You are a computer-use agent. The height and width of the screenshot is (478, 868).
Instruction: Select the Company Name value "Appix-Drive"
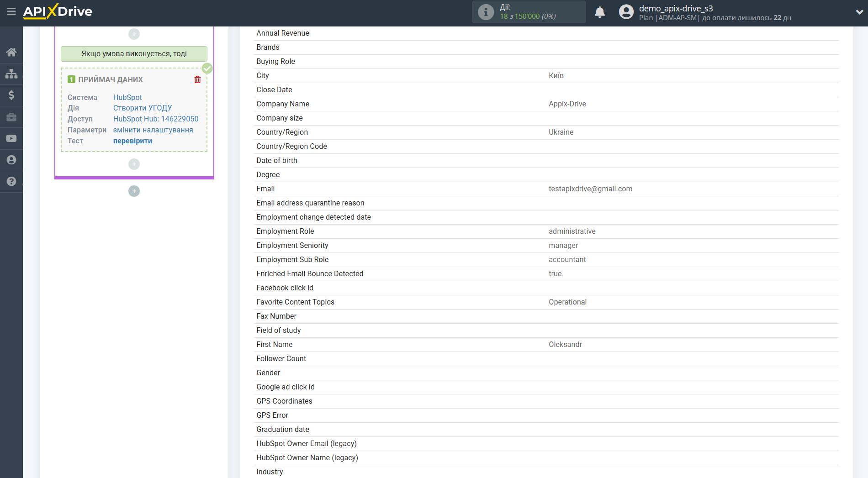(x=567, y=104)
